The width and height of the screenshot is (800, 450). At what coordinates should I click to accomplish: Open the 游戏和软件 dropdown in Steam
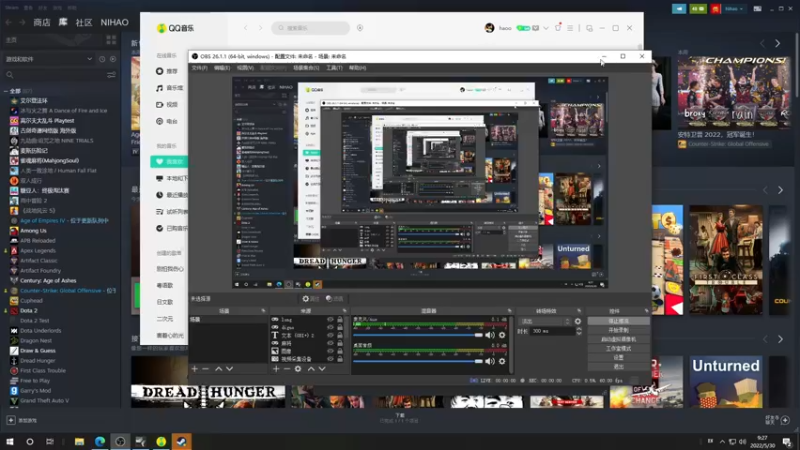point(48,59)
